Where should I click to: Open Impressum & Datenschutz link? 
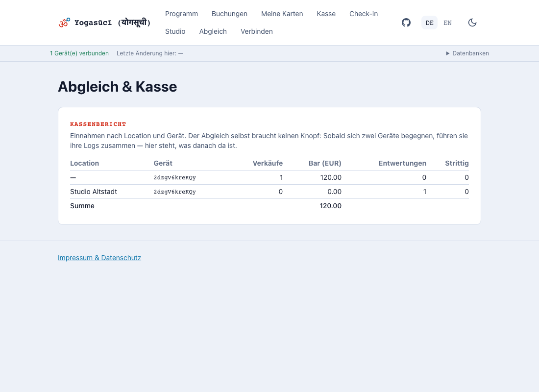(99, 258)
